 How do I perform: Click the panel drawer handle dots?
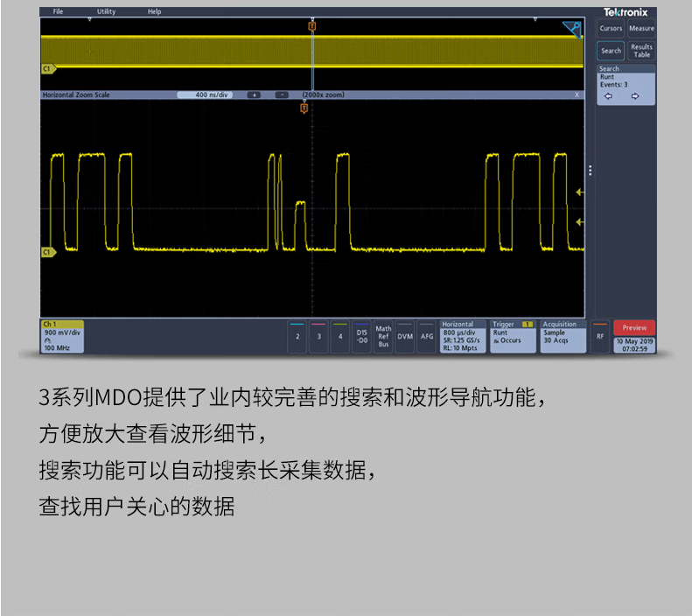coord(591,171)
